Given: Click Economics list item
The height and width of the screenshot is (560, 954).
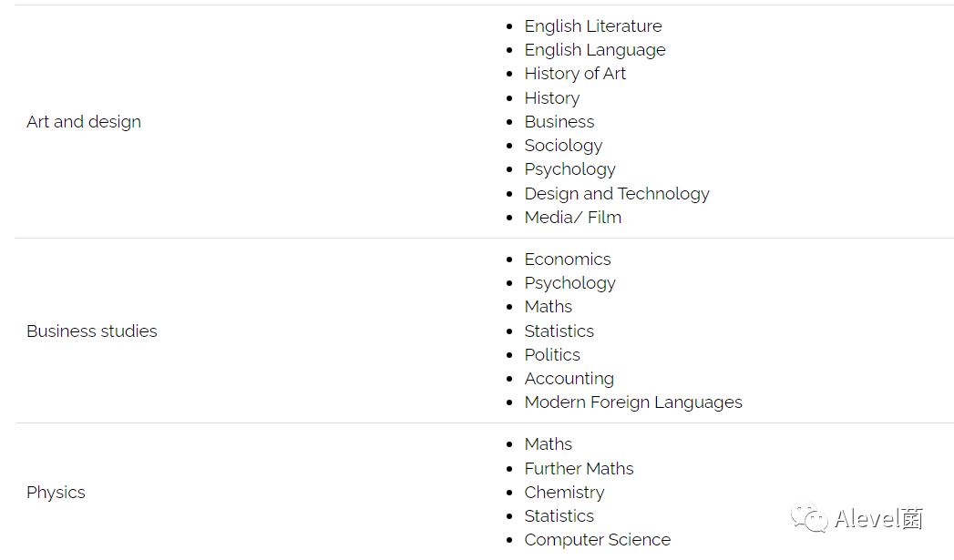Looking at the screenshot, I should click(x=568, y=259).
